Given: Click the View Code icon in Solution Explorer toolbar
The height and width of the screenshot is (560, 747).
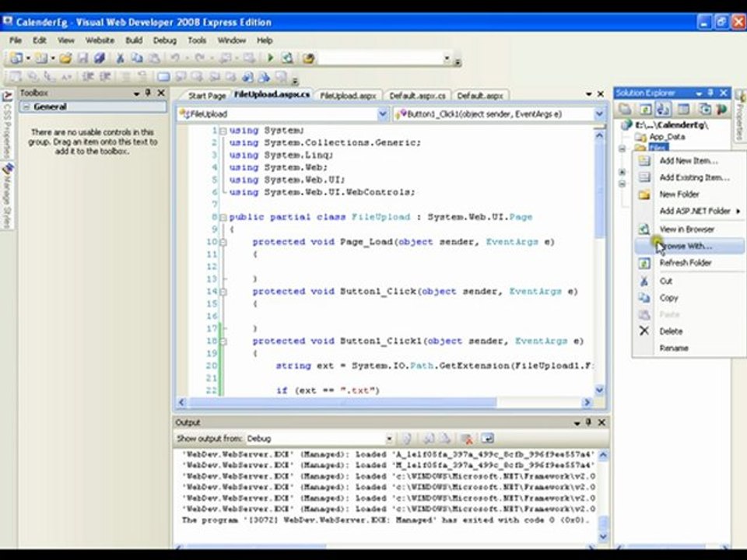Looking at the screenshot, I should tap(684, 109).
